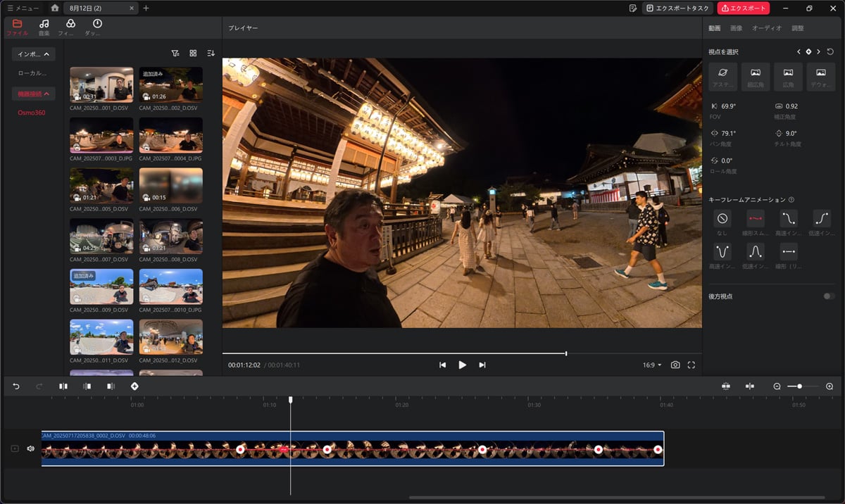Enter fullscreen player mode
This screenshot has width=845, height=504.
691,365
